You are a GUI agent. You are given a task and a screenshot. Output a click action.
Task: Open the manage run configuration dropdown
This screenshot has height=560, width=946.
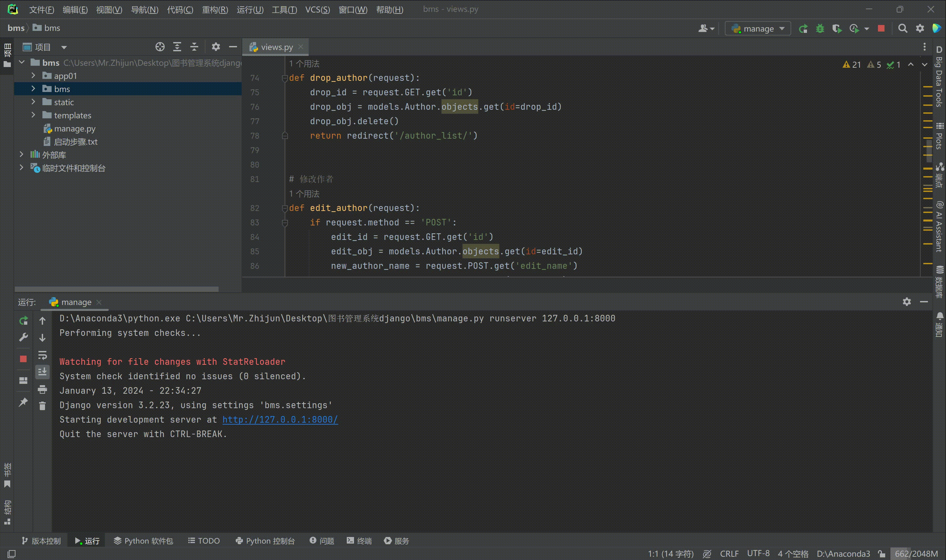(758, 29)
